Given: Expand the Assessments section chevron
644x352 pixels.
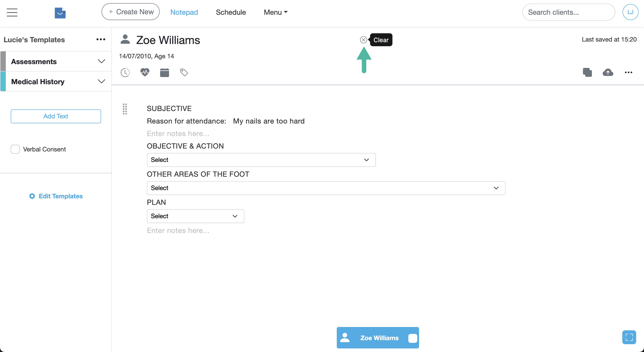Looking at the screenshot, I should click(x=101, y=61).
